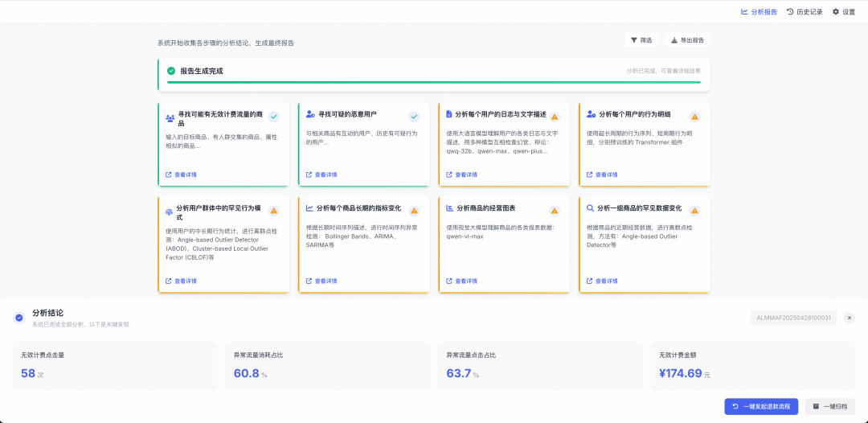Click the check status icon on 寻找可能有无效计费流量的商品 card
Viewport: 868px width, 423px height.
273,117
